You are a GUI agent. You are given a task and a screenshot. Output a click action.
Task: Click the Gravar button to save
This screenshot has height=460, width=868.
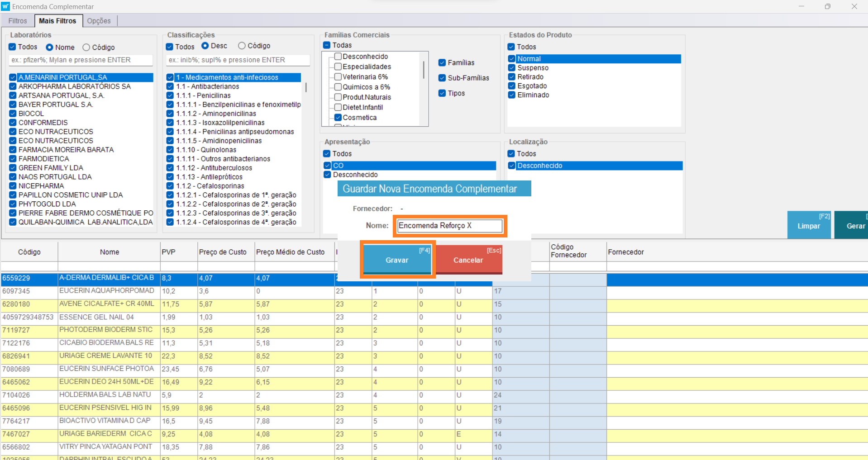(x=397, y=260)
